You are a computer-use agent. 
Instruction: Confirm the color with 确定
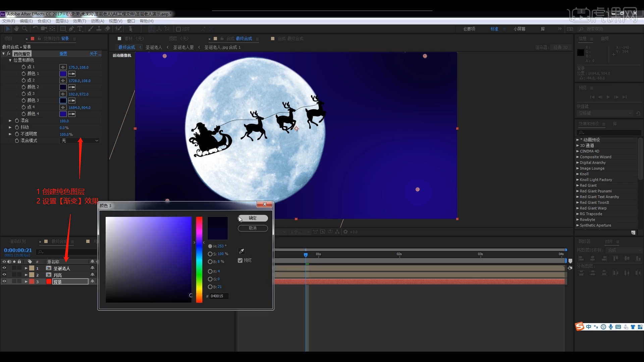click(253, 218)
